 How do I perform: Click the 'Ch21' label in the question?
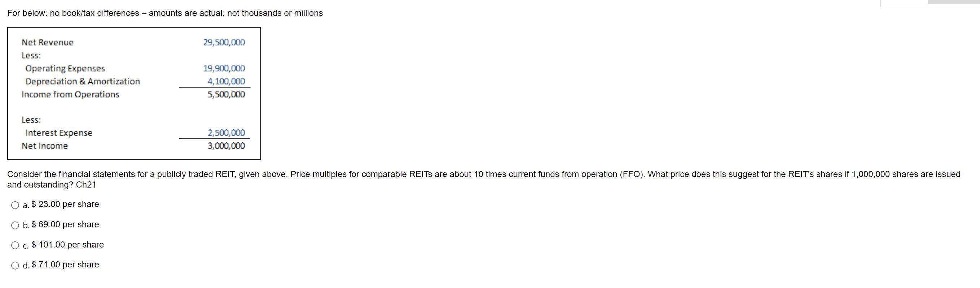tap(87, 185)
